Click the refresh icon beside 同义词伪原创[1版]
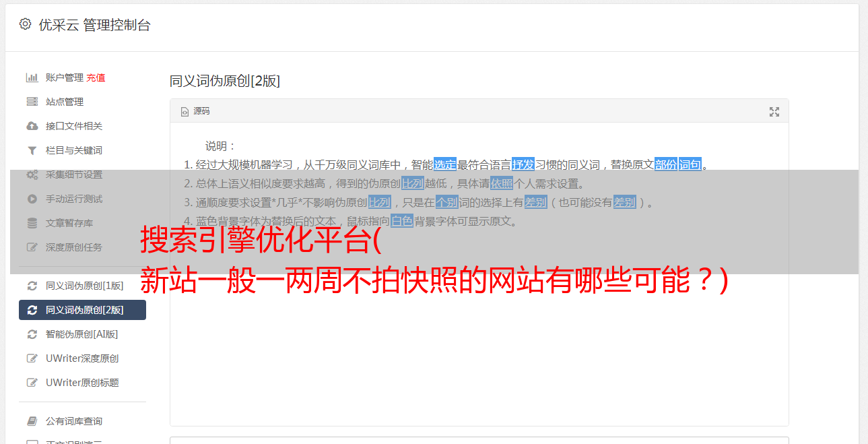868x444 pixels. (x=32, y=286)
